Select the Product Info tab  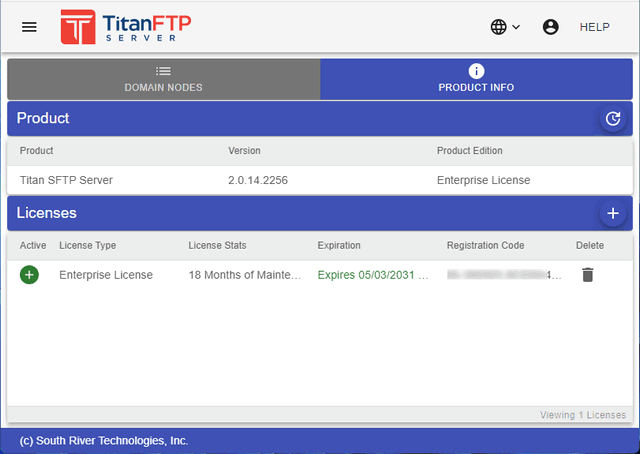coord(476,79)
